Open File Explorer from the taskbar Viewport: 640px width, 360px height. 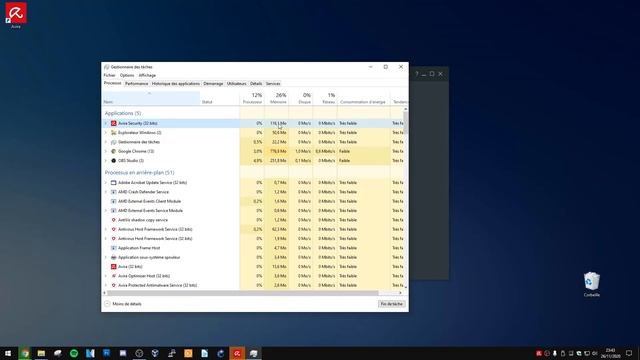[x=41, y=353]
